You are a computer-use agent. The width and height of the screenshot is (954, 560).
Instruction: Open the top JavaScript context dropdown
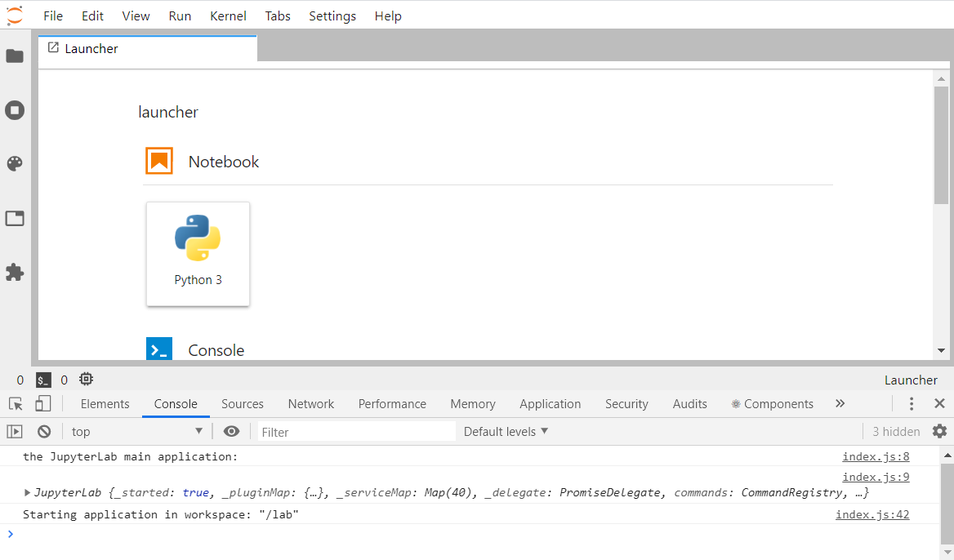[137, 432]
